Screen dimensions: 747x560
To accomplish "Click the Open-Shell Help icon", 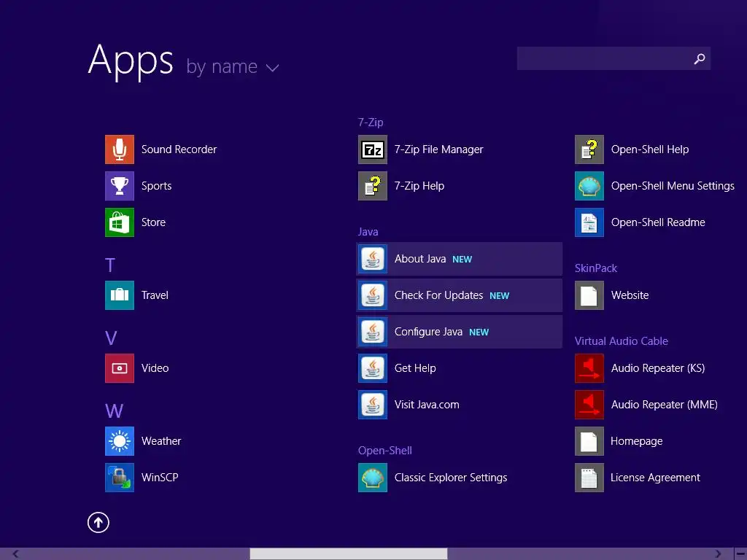I will pos(589,149).
